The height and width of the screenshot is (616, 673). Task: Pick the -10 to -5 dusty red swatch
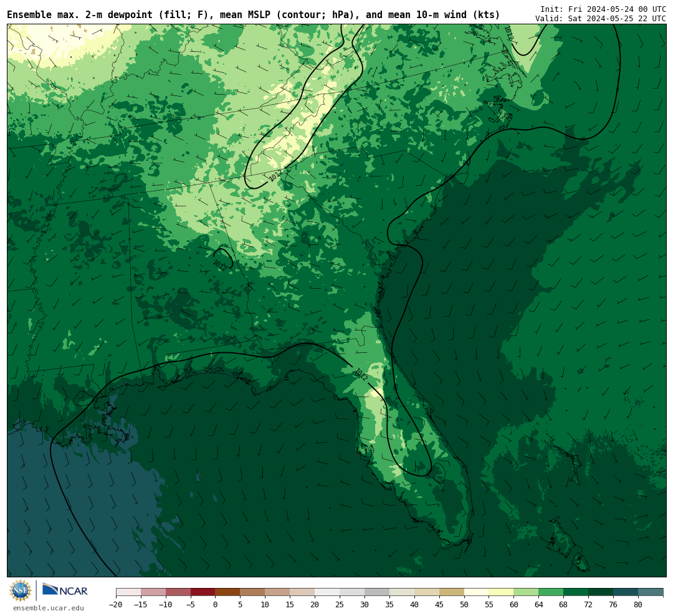click(178, 592)
